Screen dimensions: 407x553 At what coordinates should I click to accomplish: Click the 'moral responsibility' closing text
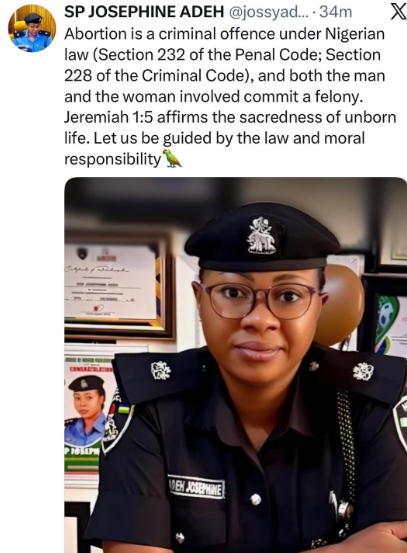(214, 148)
